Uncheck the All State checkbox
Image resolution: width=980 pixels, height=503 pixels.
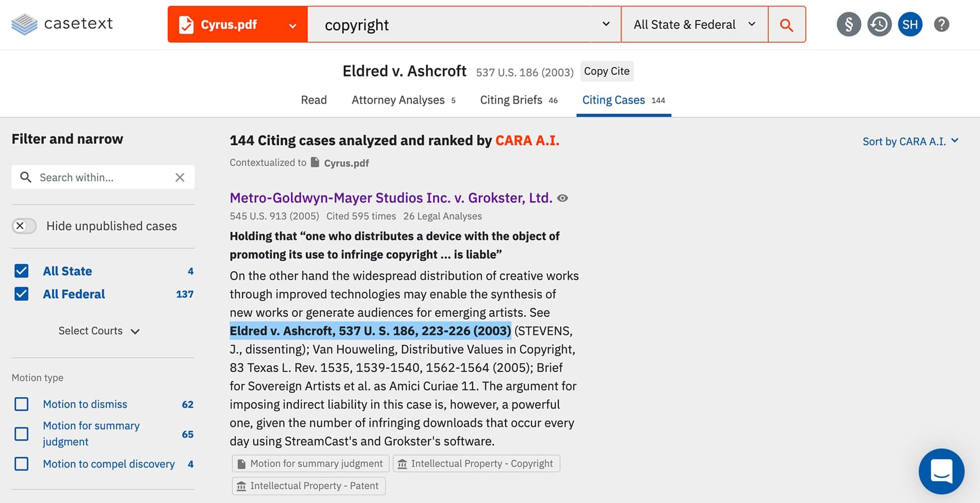pyautogui.click(x=21, y=271)
